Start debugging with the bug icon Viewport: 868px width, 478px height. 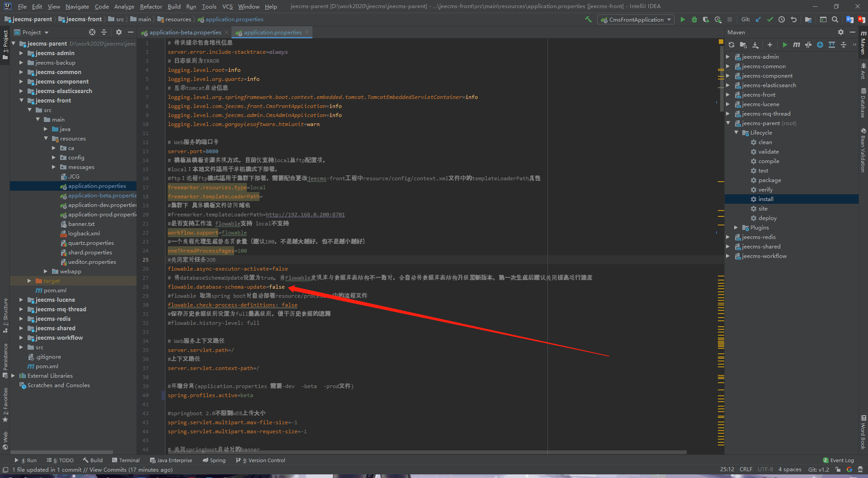point(694,19)
